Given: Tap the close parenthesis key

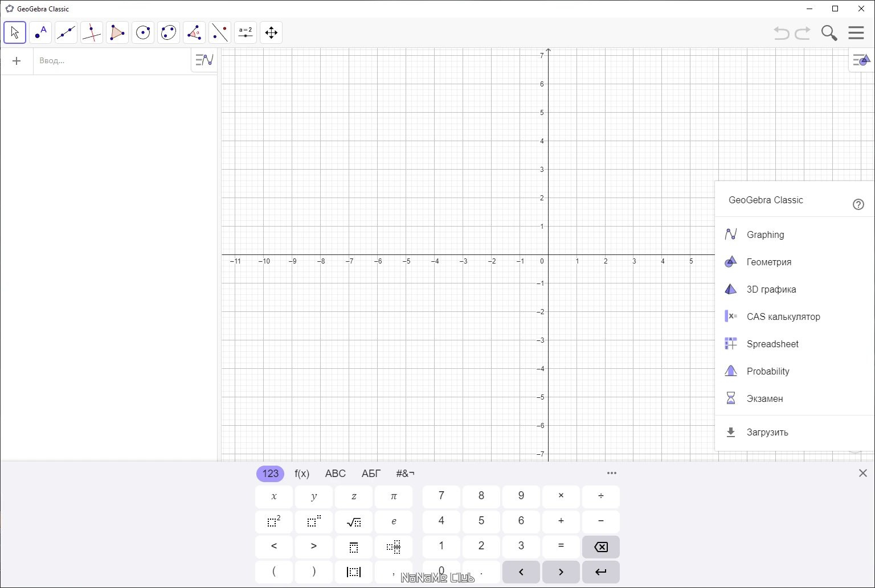Looking at the screenshot, I should 314,571.
